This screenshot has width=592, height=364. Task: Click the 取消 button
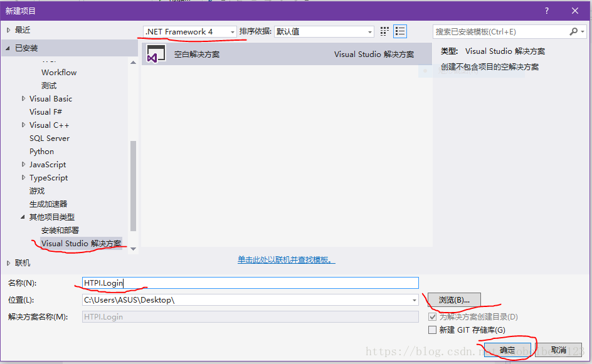tap(558, 350)
